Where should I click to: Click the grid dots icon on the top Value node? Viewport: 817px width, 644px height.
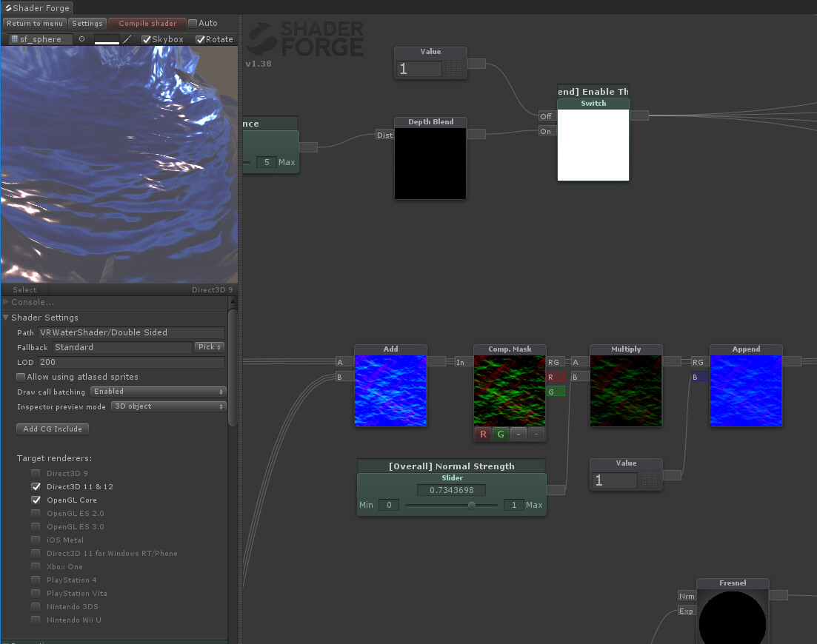tap(455, 68)
